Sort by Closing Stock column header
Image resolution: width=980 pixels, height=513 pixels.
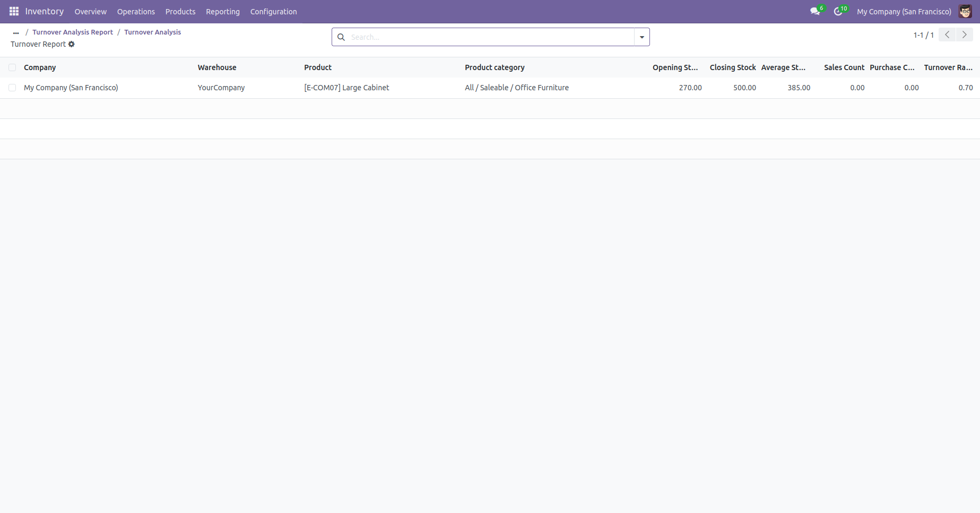point(733,67)
